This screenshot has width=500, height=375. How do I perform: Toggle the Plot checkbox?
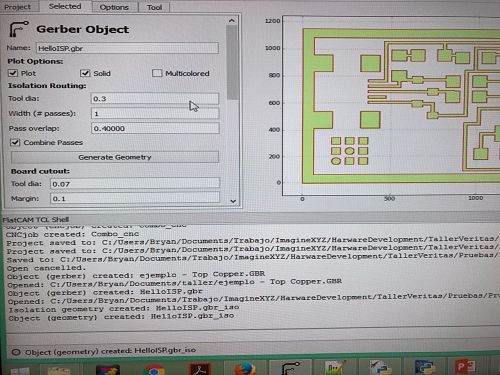pos(13,73)
